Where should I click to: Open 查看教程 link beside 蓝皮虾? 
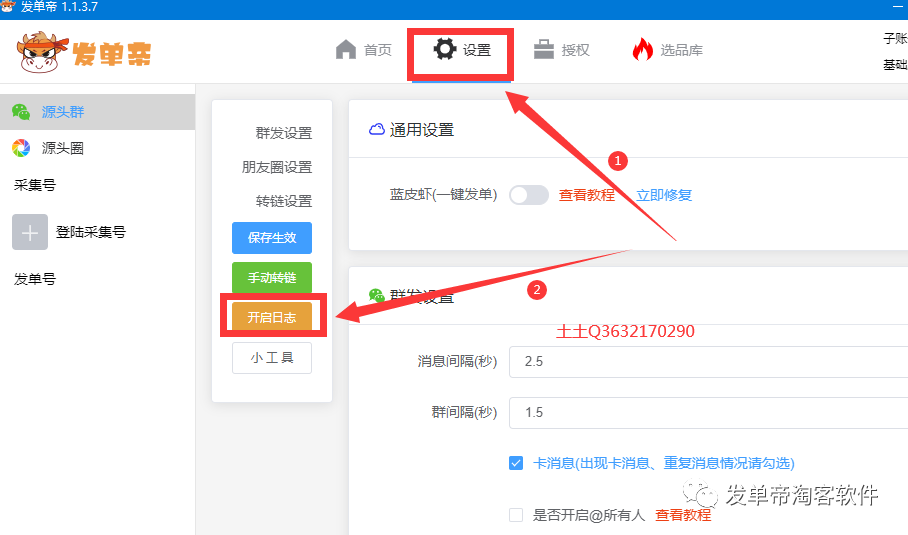587,195
